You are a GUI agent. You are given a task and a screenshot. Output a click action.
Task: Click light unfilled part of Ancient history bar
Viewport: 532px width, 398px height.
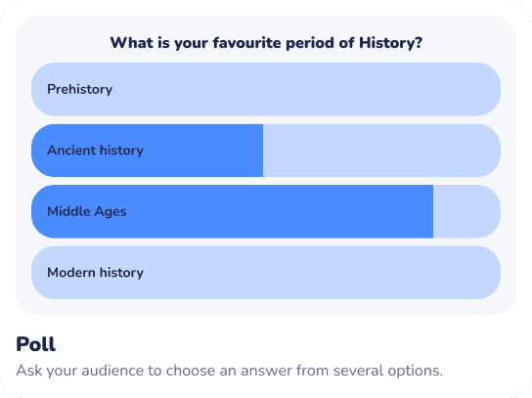[x=381, y=151]
